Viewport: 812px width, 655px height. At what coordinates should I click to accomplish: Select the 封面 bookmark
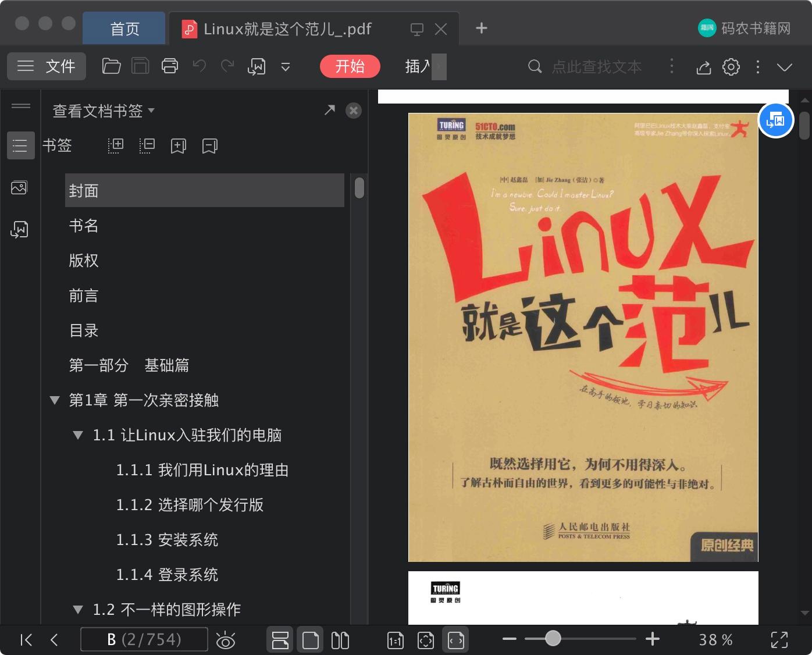point(205,190)
